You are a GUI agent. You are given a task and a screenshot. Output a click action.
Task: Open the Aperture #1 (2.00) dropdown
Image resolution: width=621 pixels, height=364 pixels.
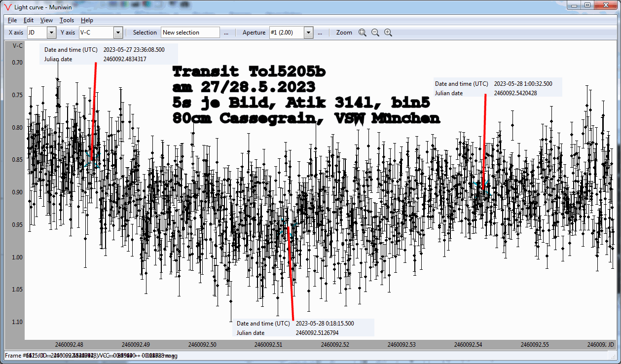pyautogui.click(x=308, y=33)
